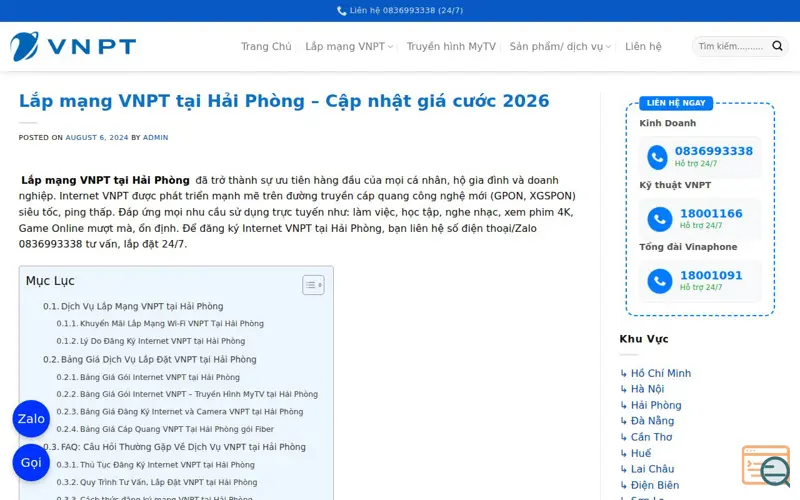800x500 pixels.
Task: Click the article title Lắp mạng VNPT tại Hải Phòng
Action: [284, 101]
